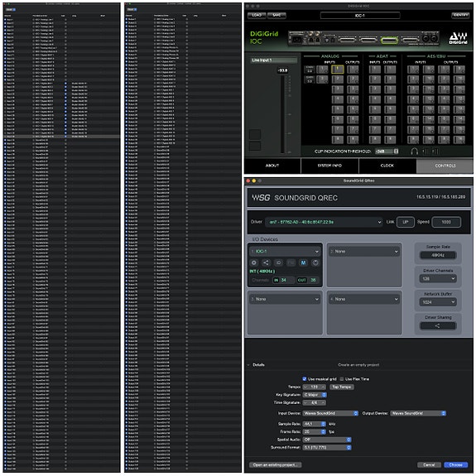Click the Driver Sharing share icon button
The image size is (476, 476).
click(x=437, y=325)
